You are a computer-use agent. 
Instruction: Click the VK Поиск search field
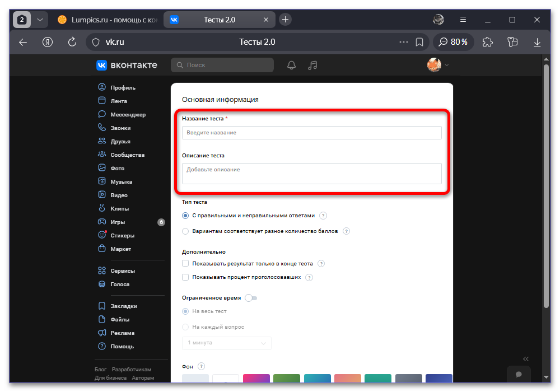pyautogui.click(x=222, y=65)
